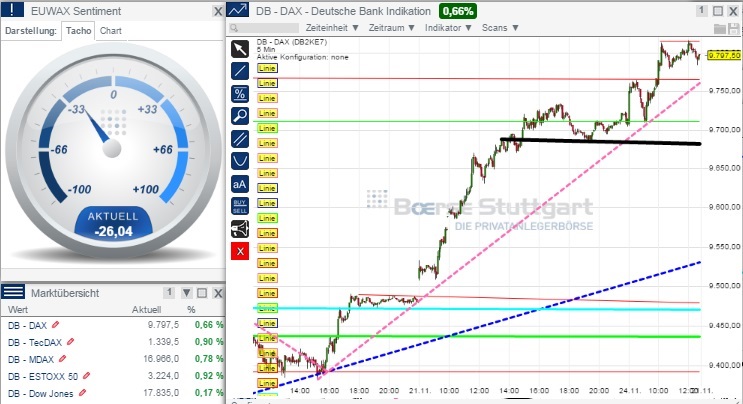
Task: Open the Scans dropdown menu
Action: (x=500, y=28)
